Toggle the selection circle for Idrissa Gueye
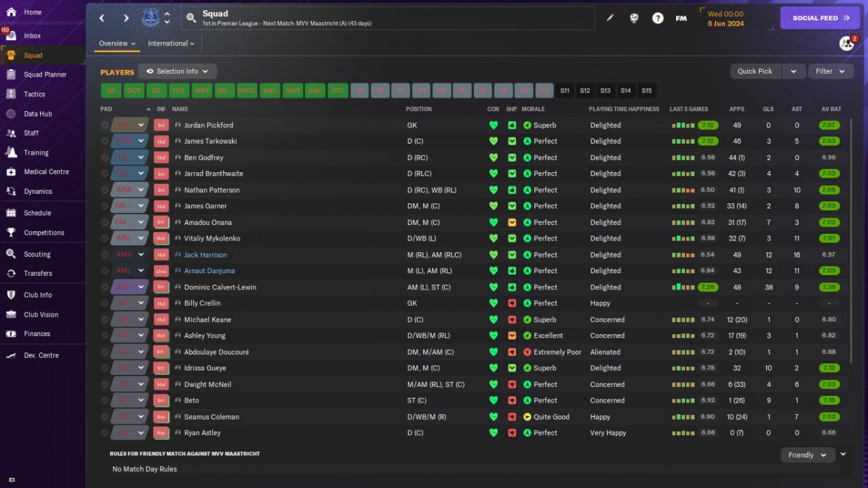The width and height of the screenshot is (868, 488). click(x=104, y=368)
